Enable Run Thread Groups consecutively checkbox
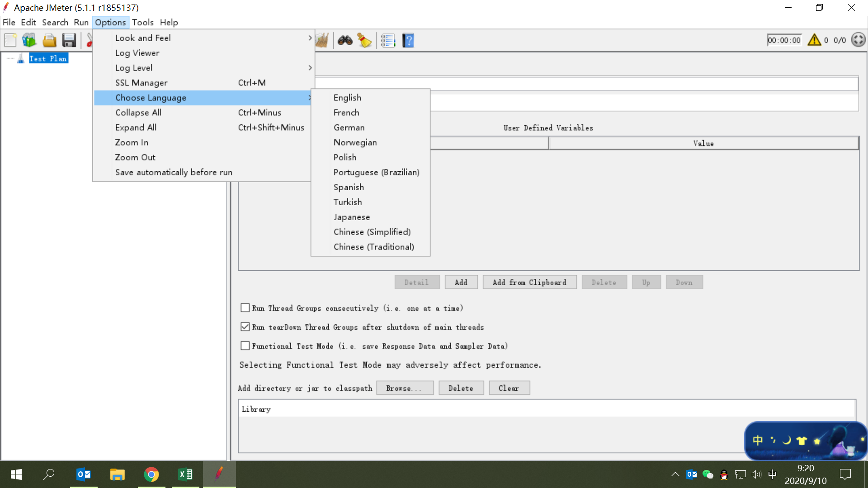 [245, 308]
